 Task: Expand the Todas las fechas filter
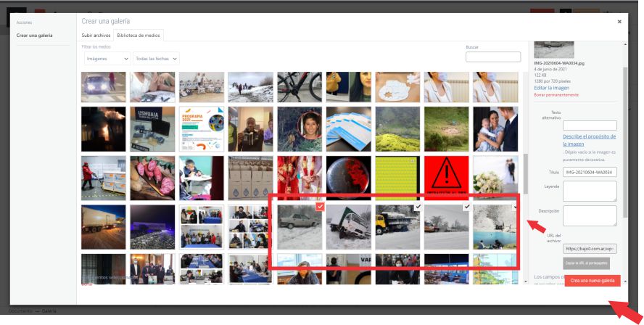click(156, 58)
